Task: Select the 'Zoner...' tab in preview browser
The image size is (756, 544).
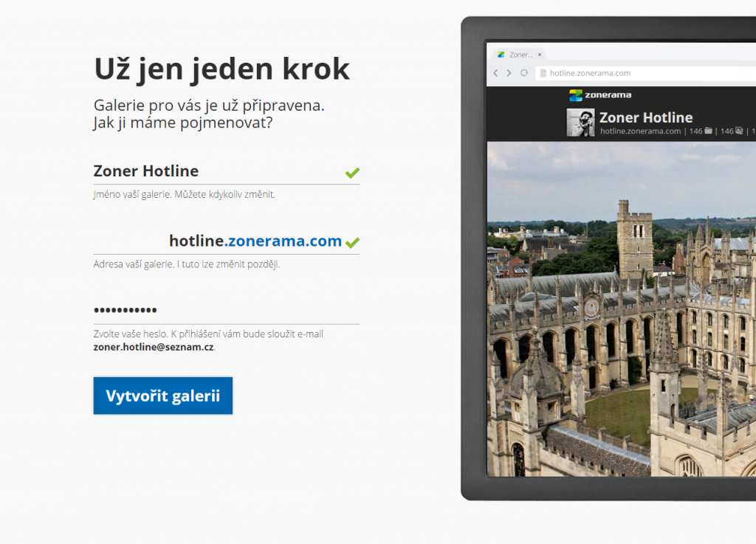Action: [x=519, y=55]
